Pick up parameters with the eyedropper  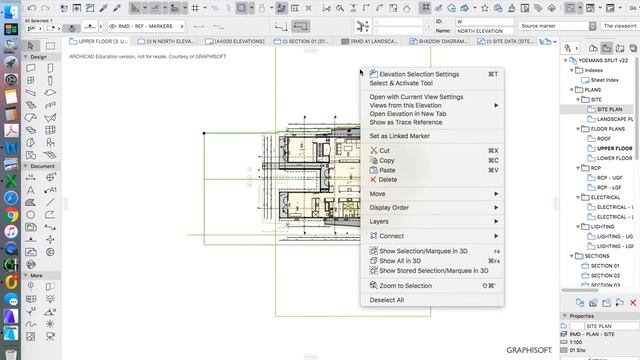[x=104, y=8]
